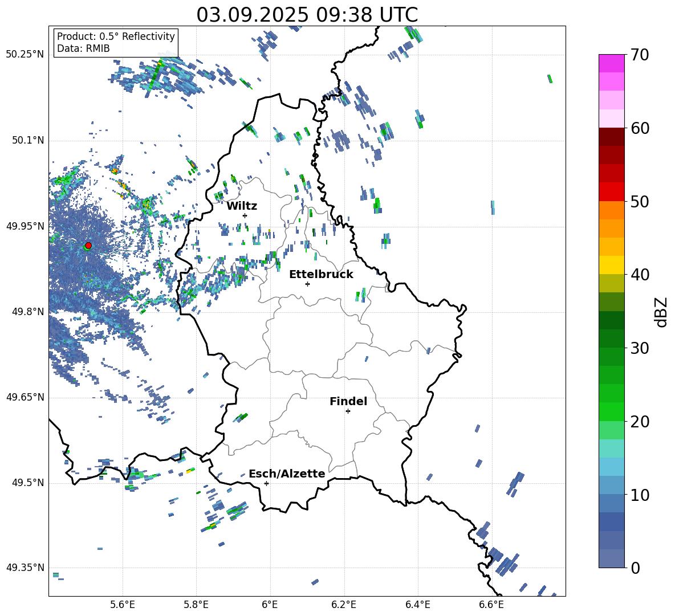
Task: Click the 50.1°N latitude tick label
Action: (28, 140)
